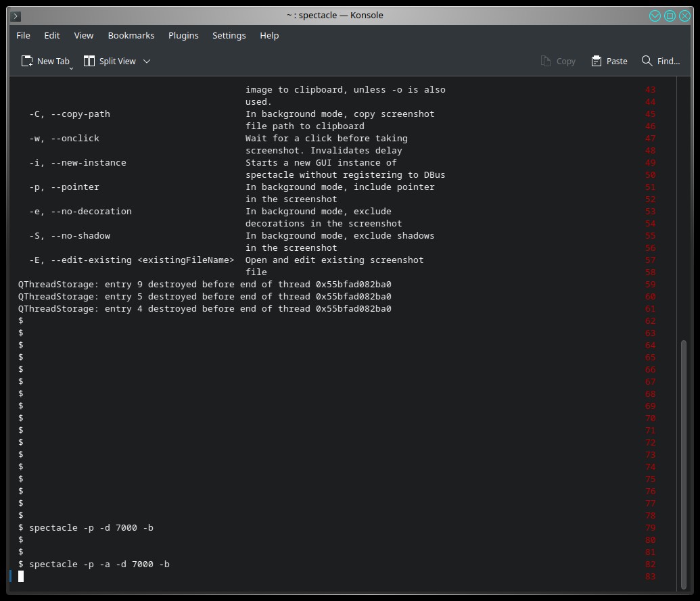Click the '-C, --copy-path' option text

click(70, 114)
